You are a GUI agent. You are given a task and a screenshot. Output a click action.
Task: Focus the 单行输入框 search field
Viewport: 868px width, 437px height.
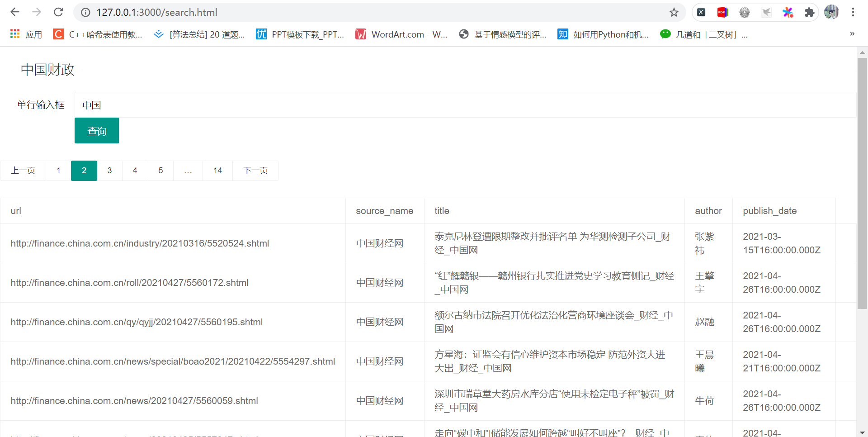[x=465, y=105]
